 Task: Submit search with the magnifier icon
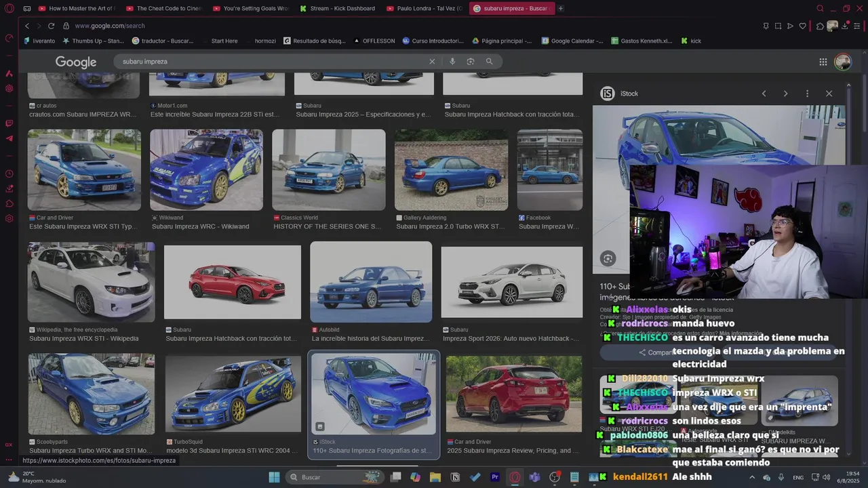489,61
